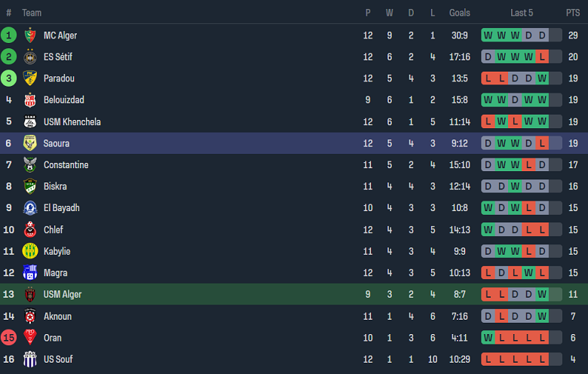Sort table by PTS column header
The width and height of the screenshot is (588, 374).
573,13
